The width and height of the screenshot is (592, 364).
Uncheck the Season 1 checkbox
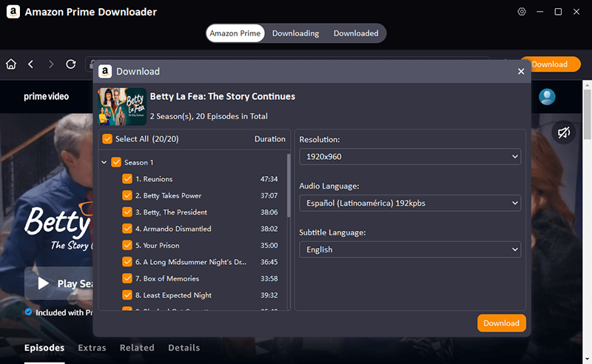click(116, 162)
